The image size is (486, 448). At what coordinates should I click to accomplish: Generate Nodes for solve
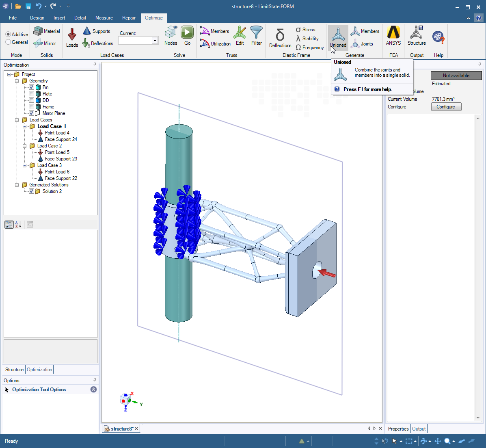[171, 36]
